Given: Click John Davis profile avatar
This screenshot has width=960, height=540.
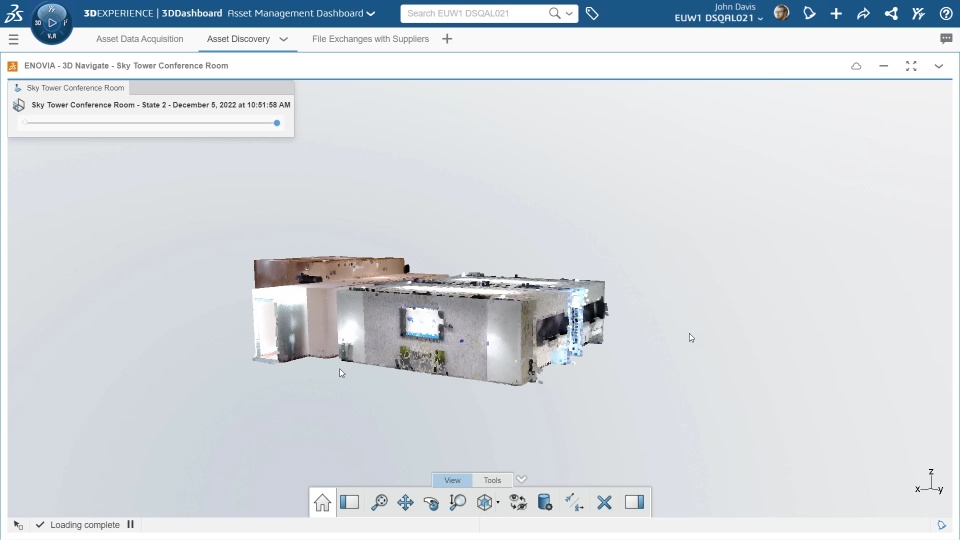Looking at the screenshot, I should pos(781,13).
